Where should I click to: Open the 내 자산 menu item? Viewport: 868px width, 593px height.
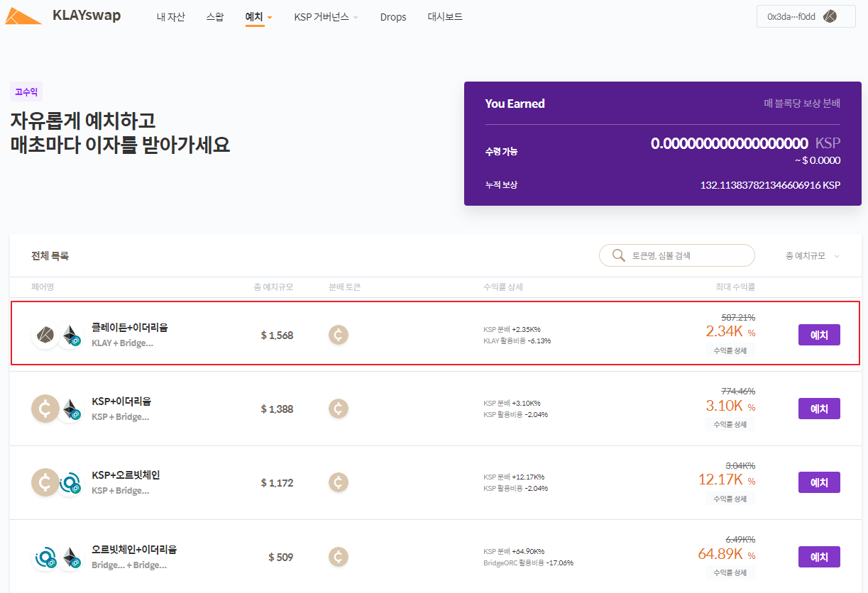[170, 17]
